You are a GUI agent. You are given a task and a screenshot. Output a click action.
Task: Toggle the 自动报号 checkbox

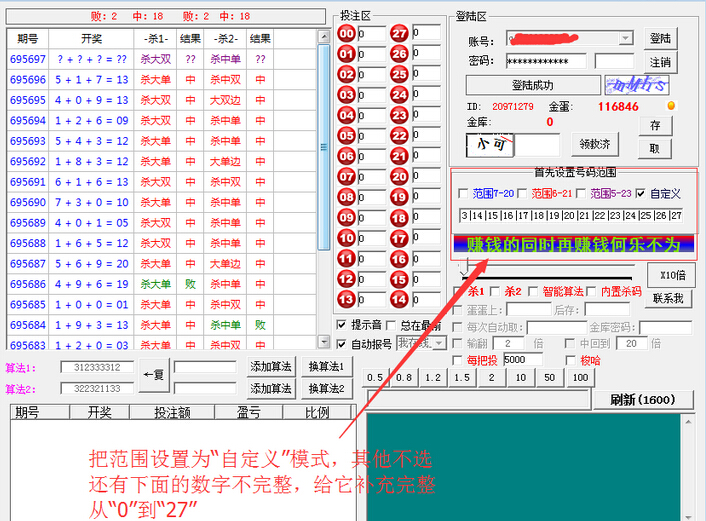pos(342,344)
